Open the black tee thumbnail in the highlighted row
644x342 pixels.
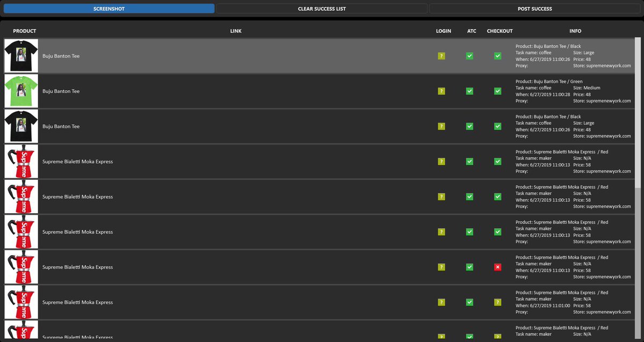click(x=21, y=56)
